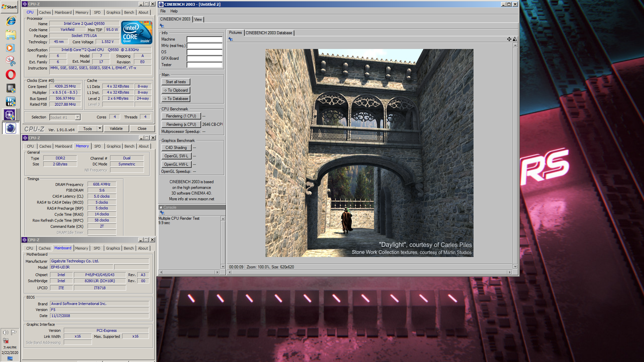The width and height of the screenshot is (644, 362).
Task: Switch to the CINEBENCH taskbar button
Action: [10, 128]
